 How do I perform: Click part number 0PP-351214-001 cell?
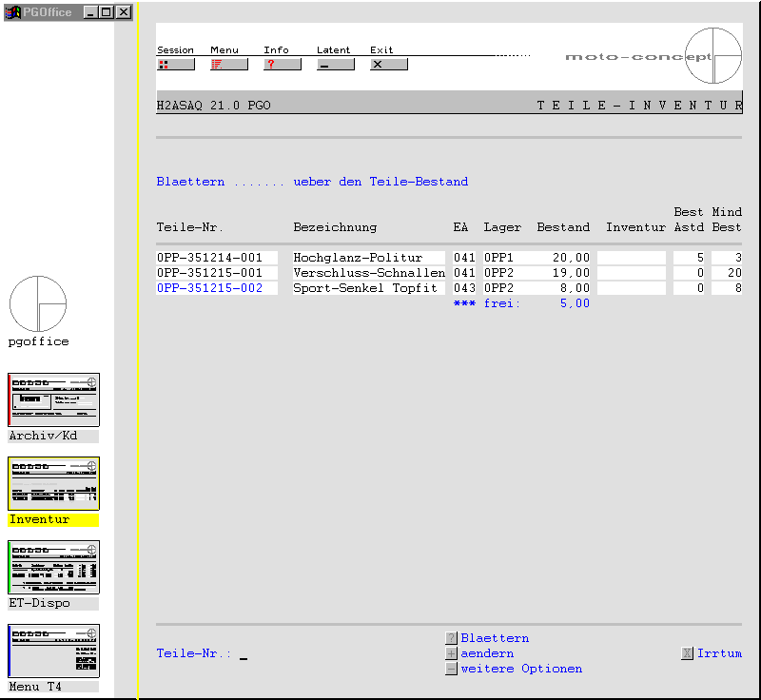(x=209, y=258)
